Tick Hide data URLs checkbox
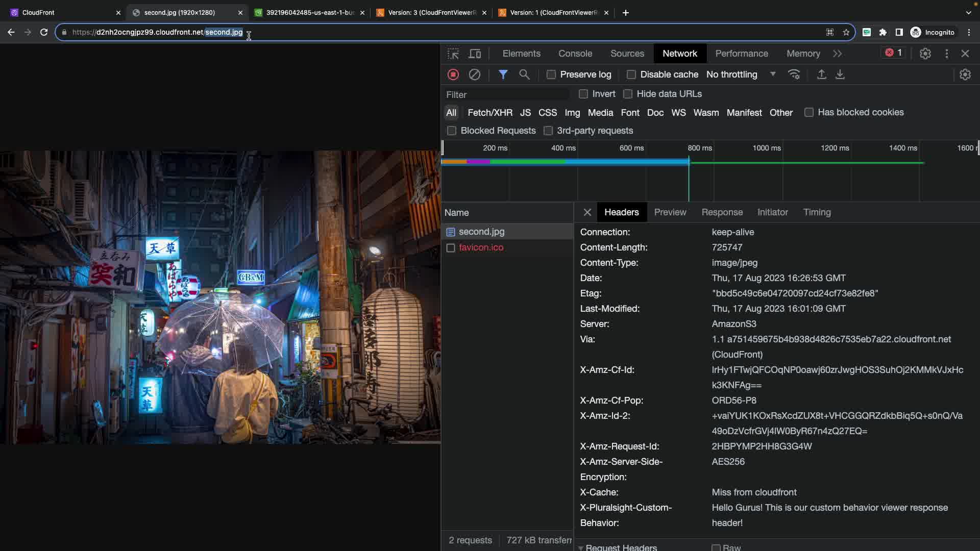 click(628, 94)
